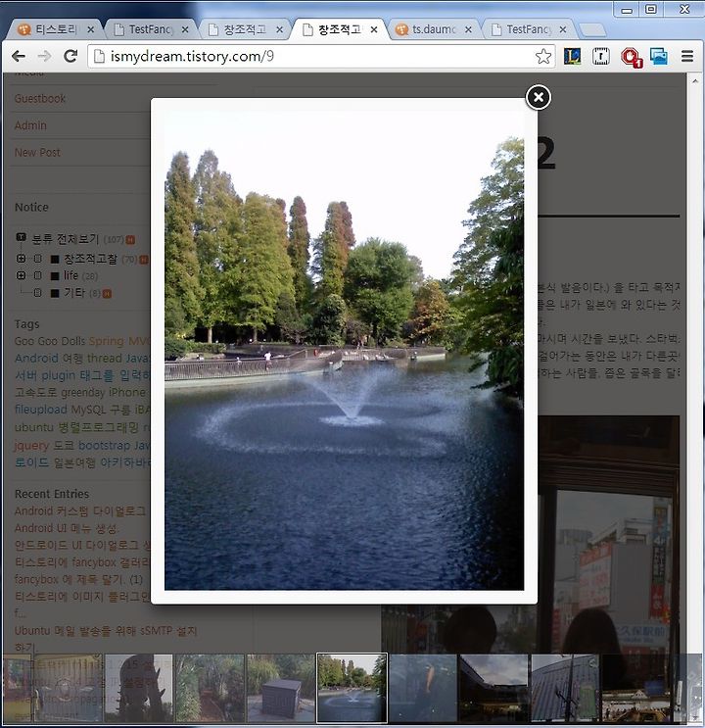Open the blue image extension icon
This screenshot has width=705, height=728.
pyautogui.click(x=659, y=56)
